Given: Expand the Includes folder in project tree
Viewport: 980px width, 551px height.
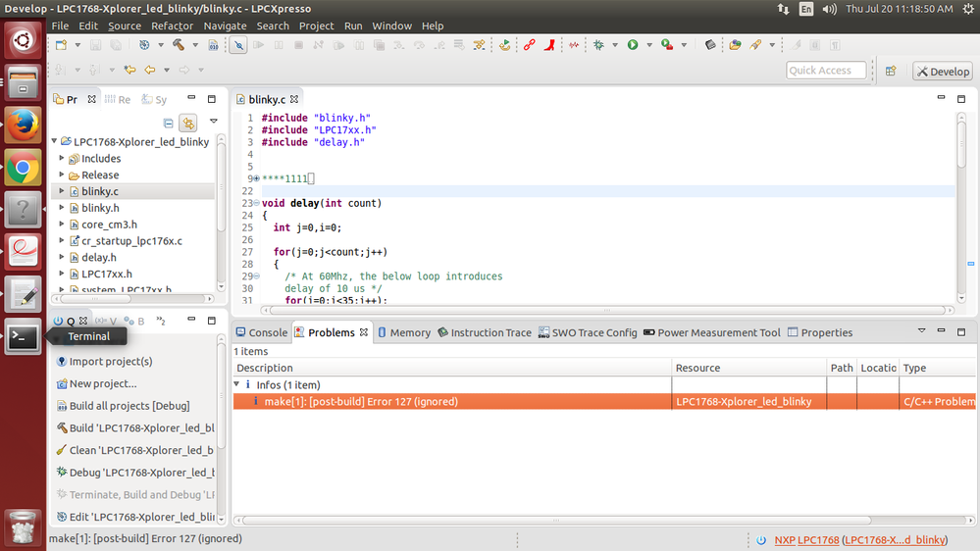Looking at the screenshot, I should 62,159.
